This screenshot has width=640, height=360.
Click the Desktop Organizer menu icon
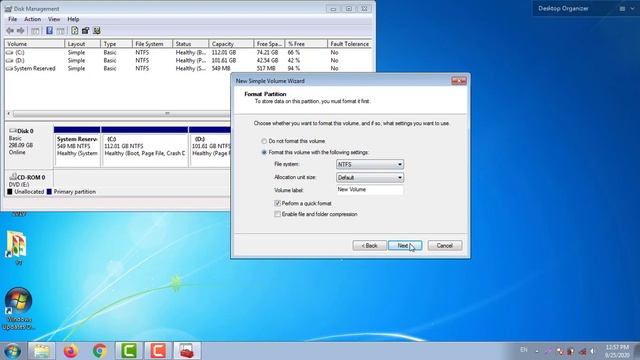tap(622, 9)
